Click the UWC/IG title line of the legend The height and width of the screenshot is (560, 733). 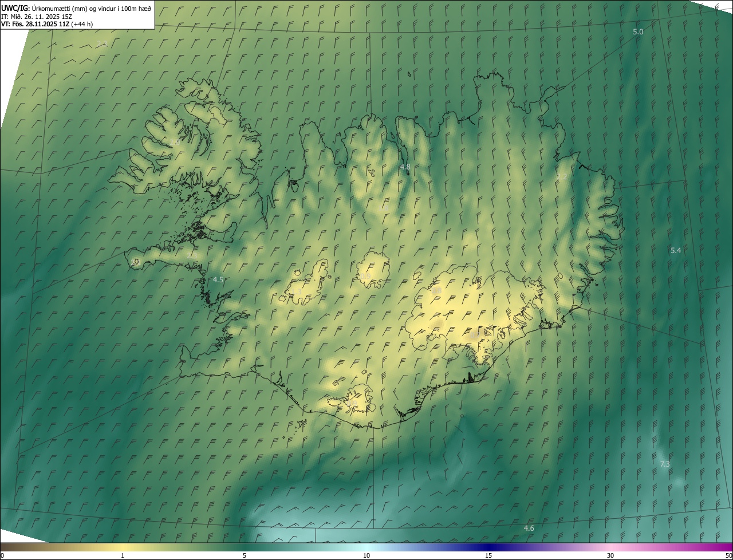pos(76,7)
